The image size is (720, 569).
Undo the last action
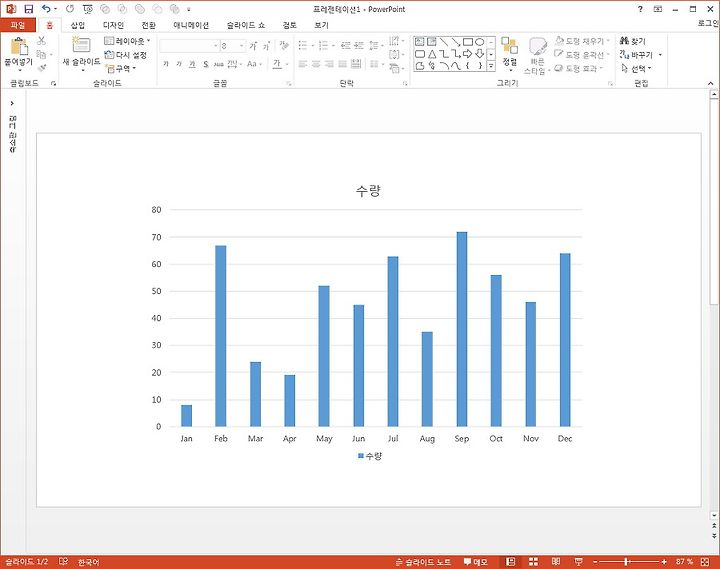(46, 9)
